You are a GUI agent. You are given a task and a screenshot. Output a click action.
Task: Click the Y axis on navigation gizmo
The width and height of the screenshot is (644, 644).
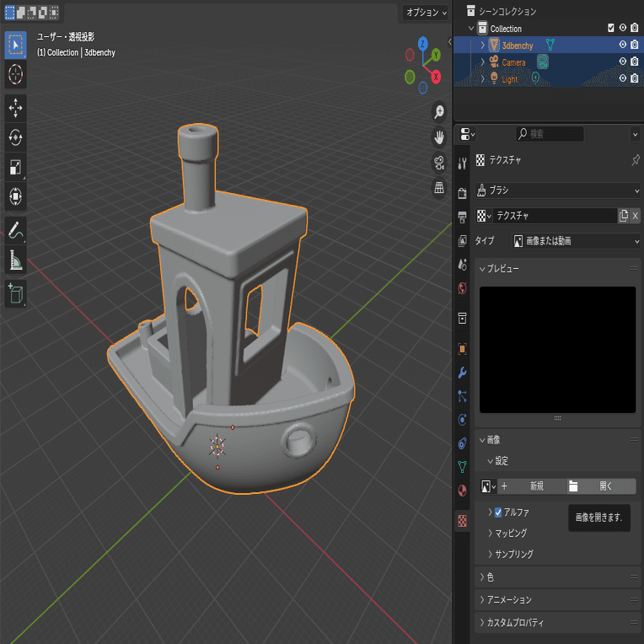(436, 55)
